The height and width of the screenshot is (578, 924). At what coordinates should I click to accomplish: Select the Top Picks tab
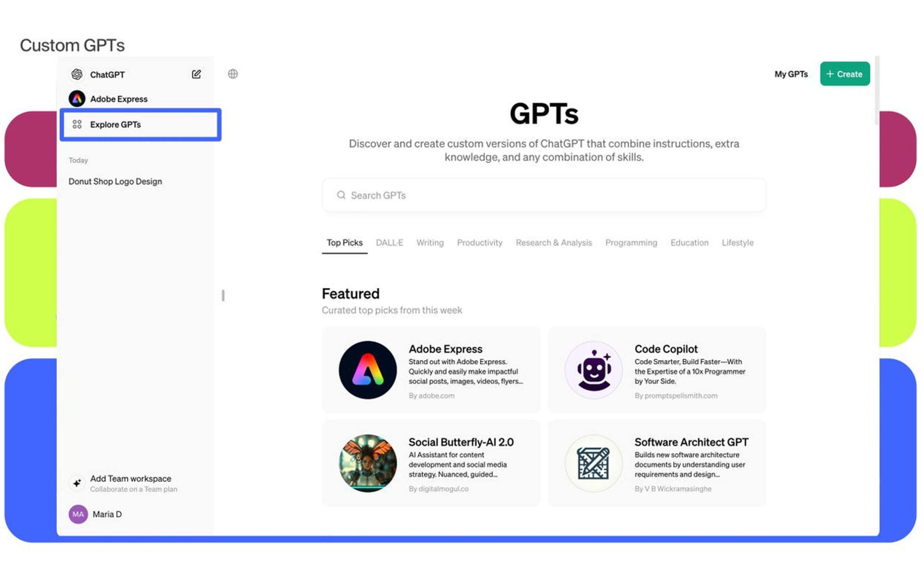click(344, 243)
